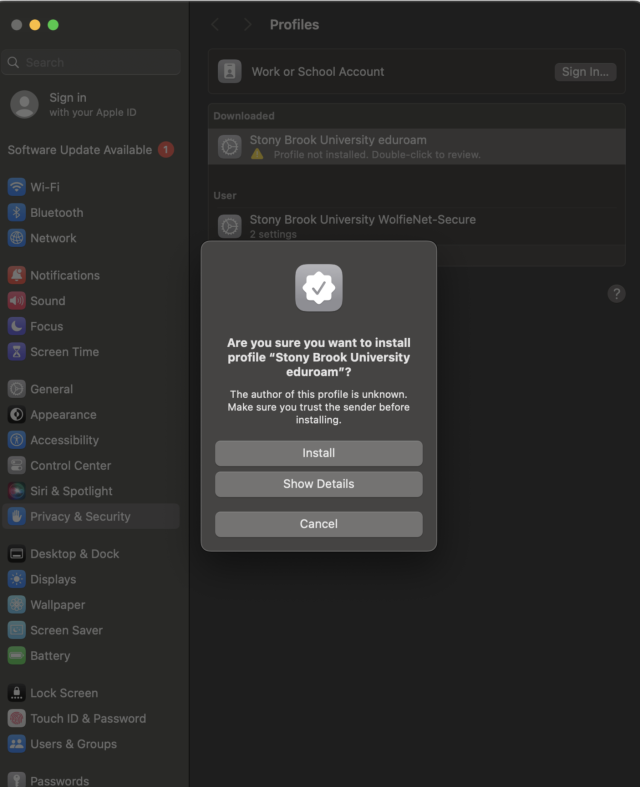Viewport: 640px width, 787px height.
Task: Select Stony Brook University WolfieNet-Secure profile
Action: pyautogui.click(x=417, y=226)
